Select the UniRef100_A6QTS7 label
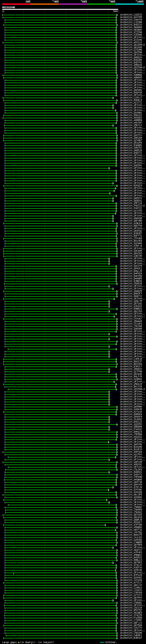 pos(131,550)
